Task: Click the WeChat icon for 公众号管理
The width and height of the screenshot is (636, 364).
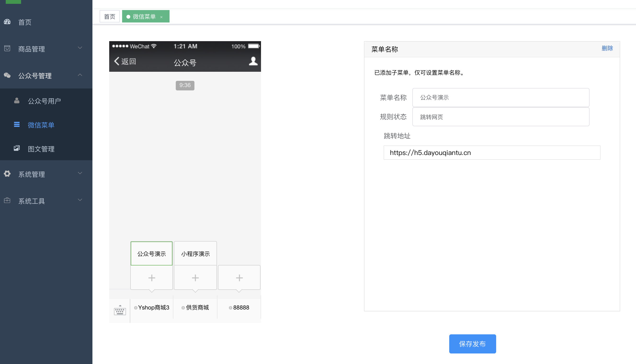Action: click(x=7, y=75)
